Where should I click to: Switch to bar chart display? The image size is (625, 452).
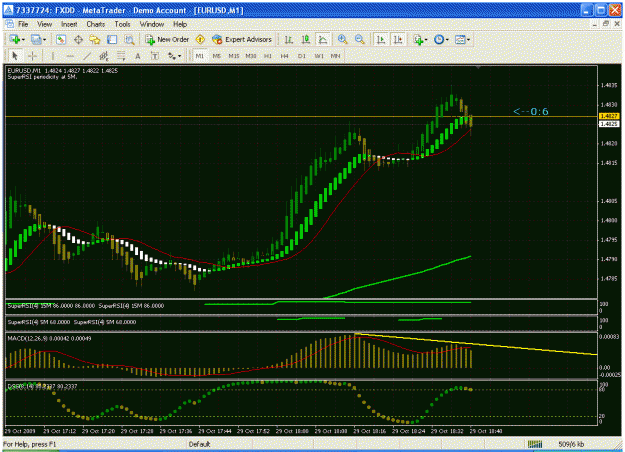(289, 39)
